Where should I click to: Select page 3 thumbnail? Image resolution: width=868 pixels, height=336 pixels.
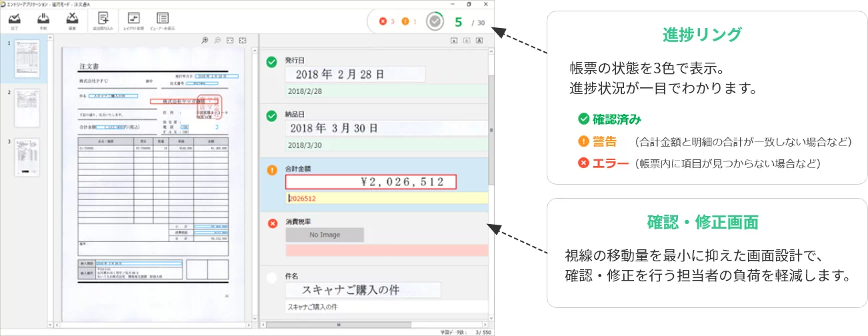(x=27, y=157)
